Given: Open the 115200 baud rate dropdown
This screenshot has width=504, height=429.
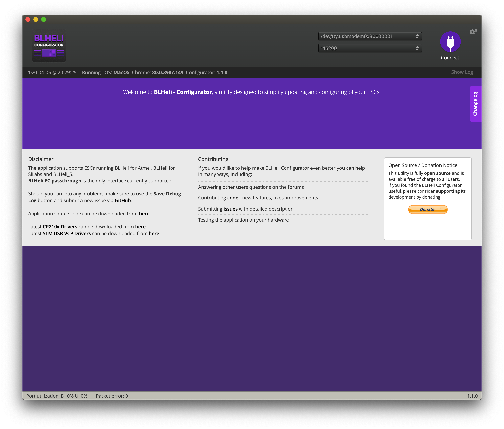Looking at the screenshot, I should [370, 48].
